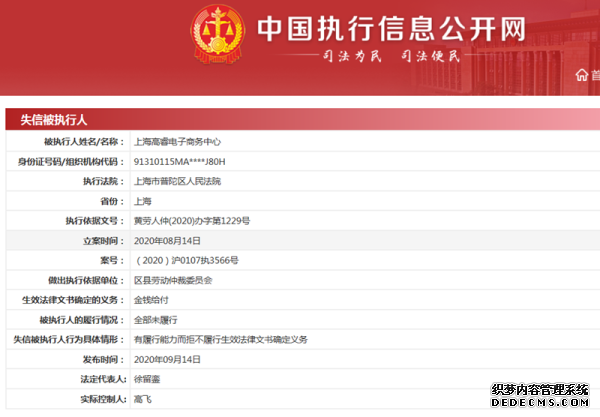
Task: Click the 司法便民 slogan text
Action: [x=430, y=56]
